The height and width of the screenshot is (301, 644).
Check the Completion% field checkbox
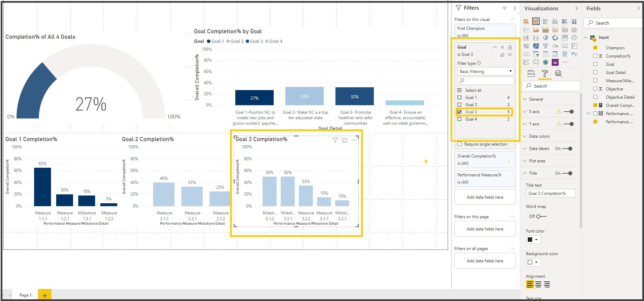click(x=595, y=56)
